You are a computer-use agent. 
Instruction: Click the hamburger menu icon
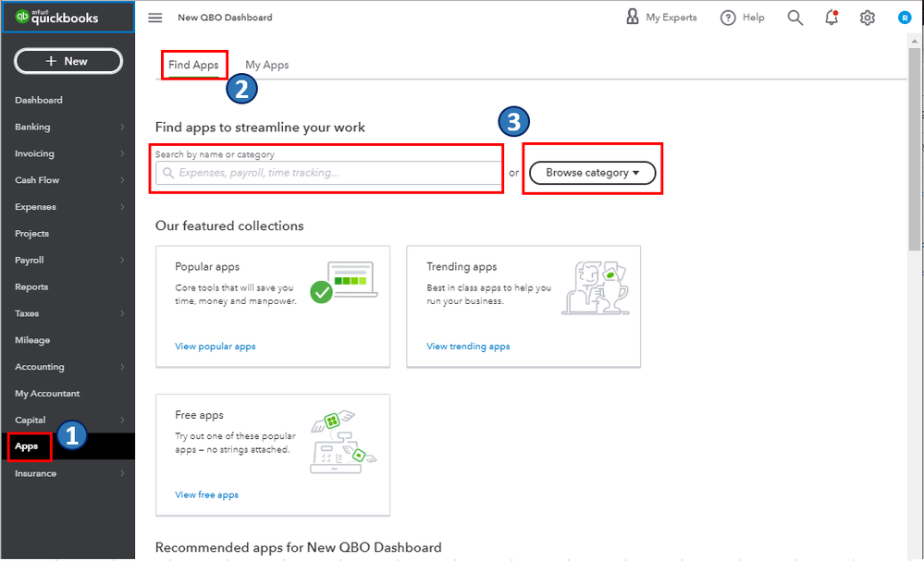pyautogui.click(x=155, y=18)
